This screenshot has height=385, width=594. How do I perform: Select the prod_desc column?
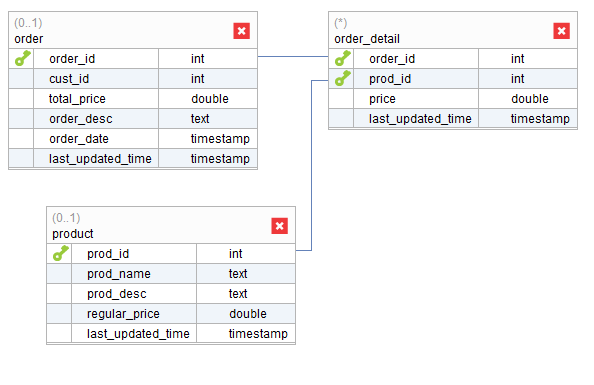click(x=117, y=294)
